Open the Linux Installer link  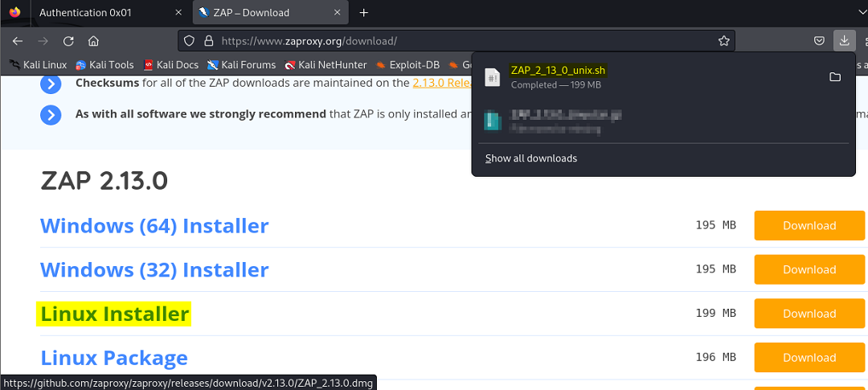click(115, 314)
